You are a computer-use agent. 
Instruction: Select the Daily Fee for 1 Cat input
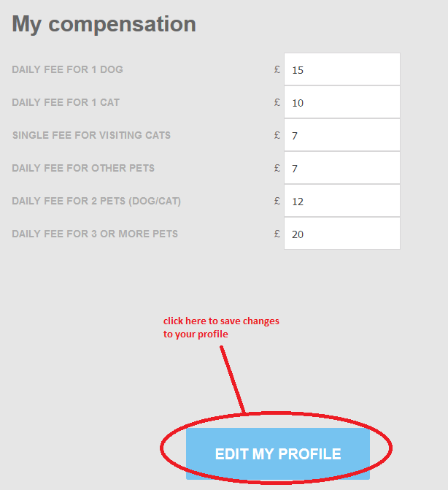pos(341,103)
